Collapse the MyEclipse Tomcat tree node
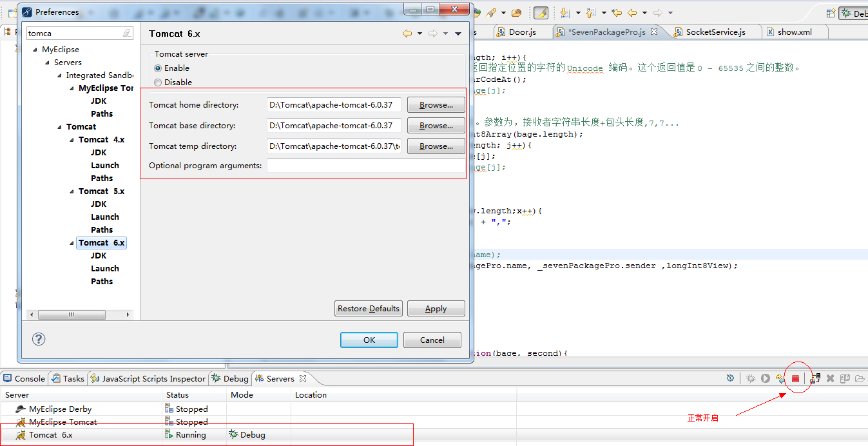Screen dimensions: 868x446 72,88
